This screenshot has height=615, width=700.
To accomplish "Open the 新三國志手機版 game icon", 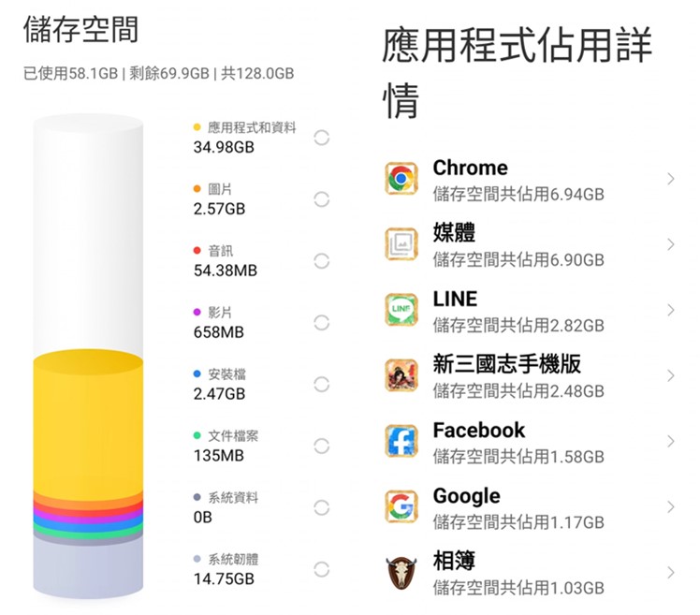I will coord(401,375).
